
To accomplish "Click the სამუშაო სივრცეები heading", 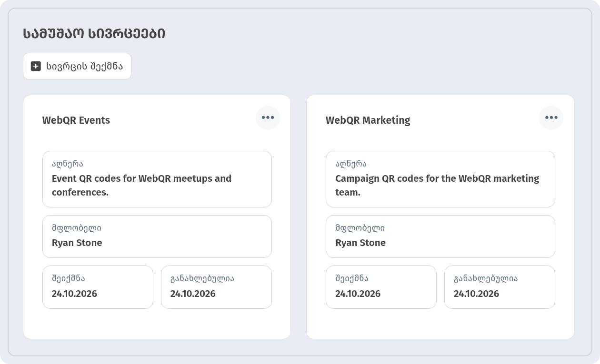I will coord(94,34).
